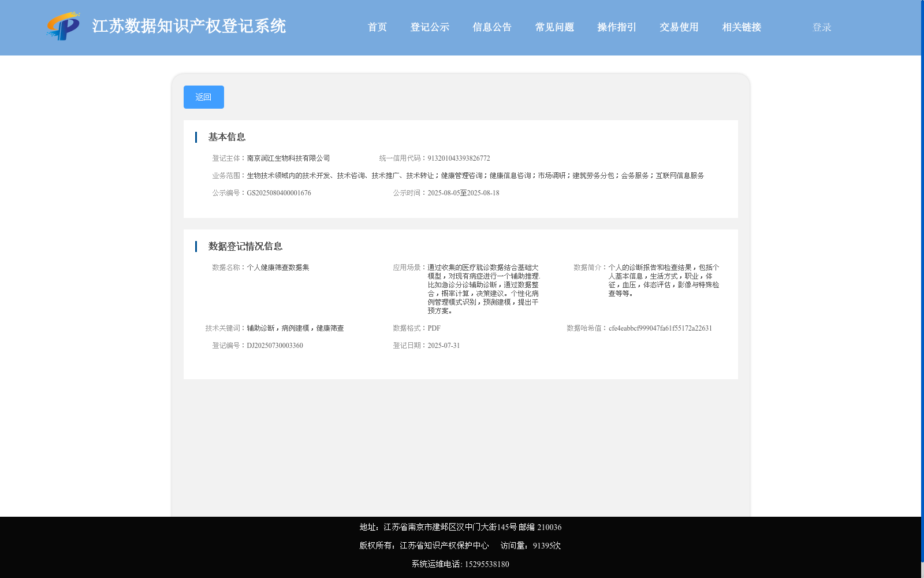Select data name 个人健康筛查数据集

278,268
